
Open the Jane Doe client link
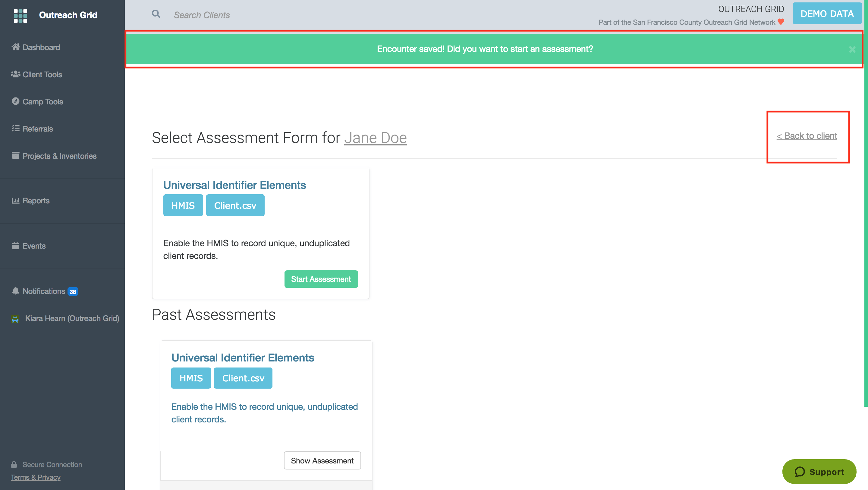tap(375, 138)
